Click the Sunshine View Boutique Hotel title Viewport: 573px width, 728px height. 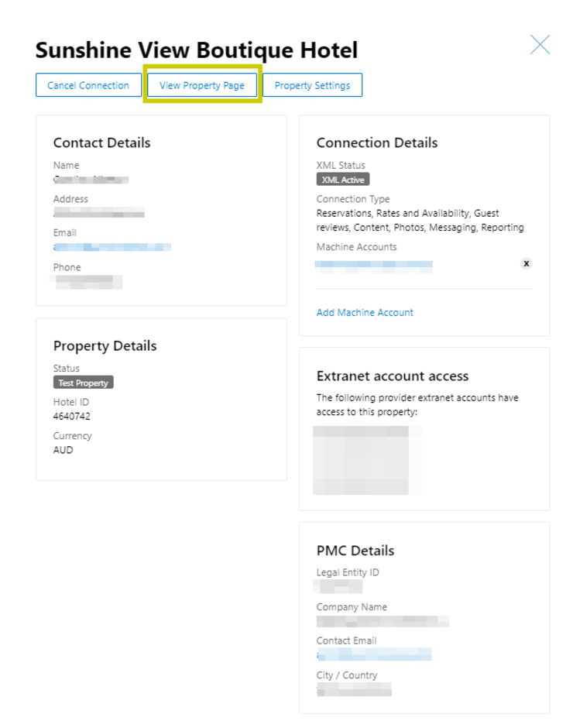(197, 50)
